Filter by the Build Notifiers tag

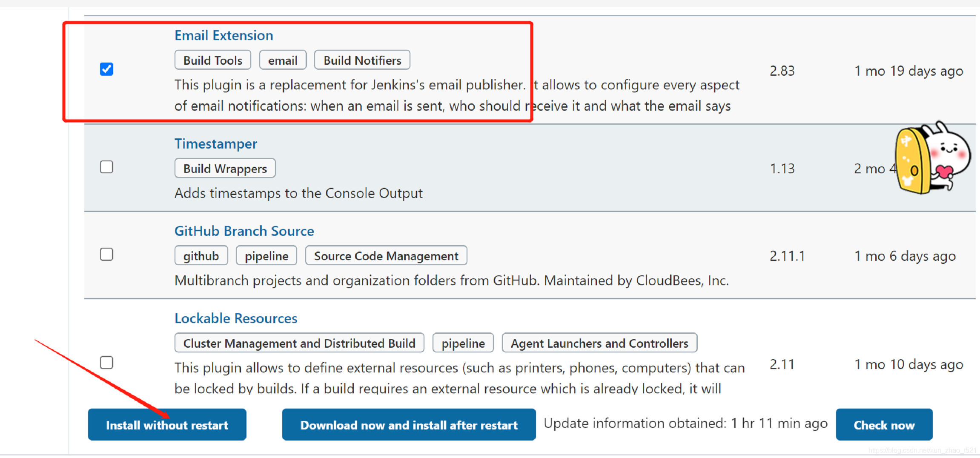tap(362, 60)
